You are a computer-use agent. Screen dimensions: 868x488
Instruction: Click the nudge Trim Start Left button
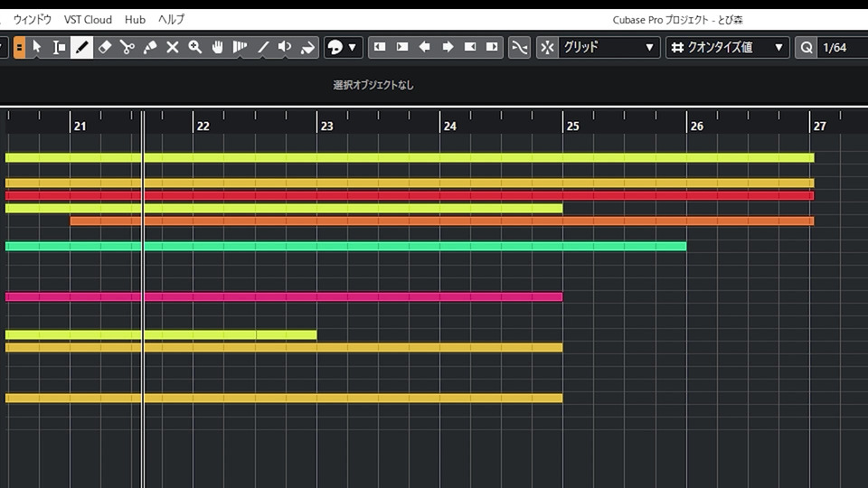coord(380,47)
